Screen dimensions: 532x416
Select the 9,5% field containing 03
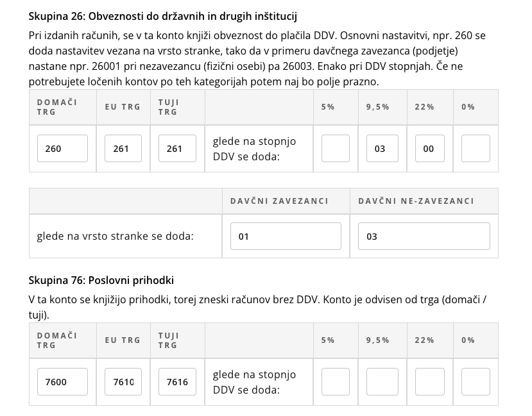click(382, 149)
